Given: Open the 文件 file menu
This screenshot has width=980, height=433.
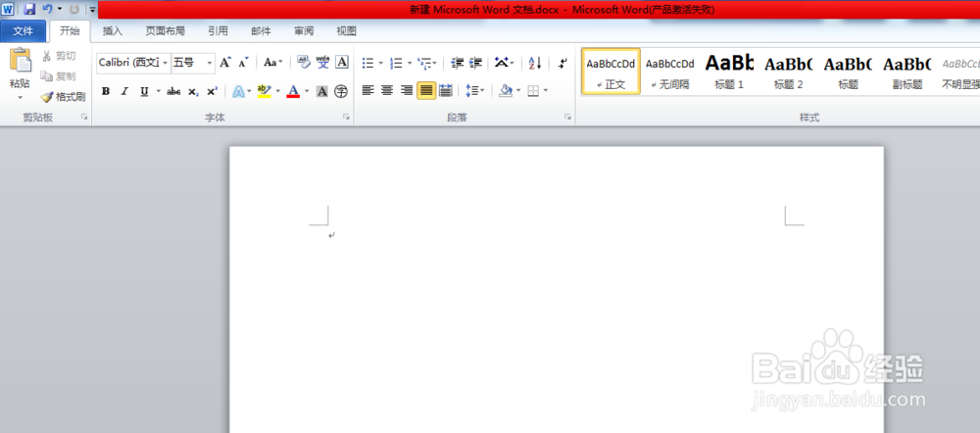Looking at the screenshot, I should (x=24, y=30).
